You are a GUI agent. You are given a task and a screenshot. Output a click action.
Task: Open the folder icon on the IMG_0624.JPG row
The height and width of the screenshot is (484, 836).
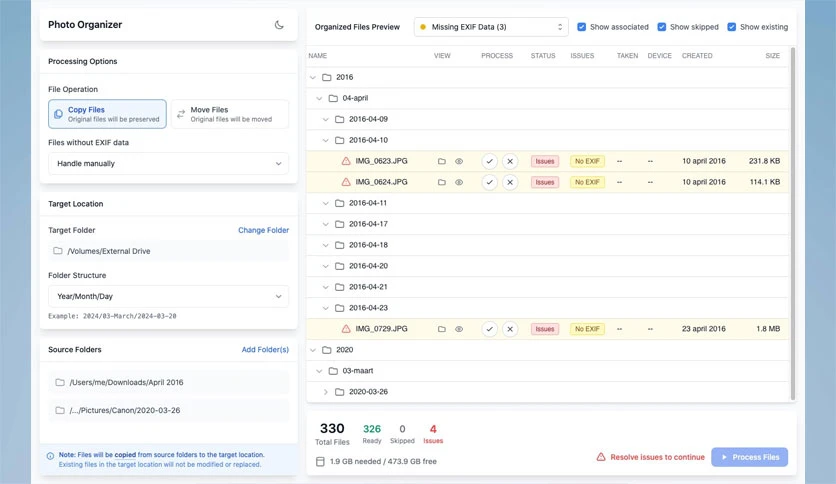441,182
